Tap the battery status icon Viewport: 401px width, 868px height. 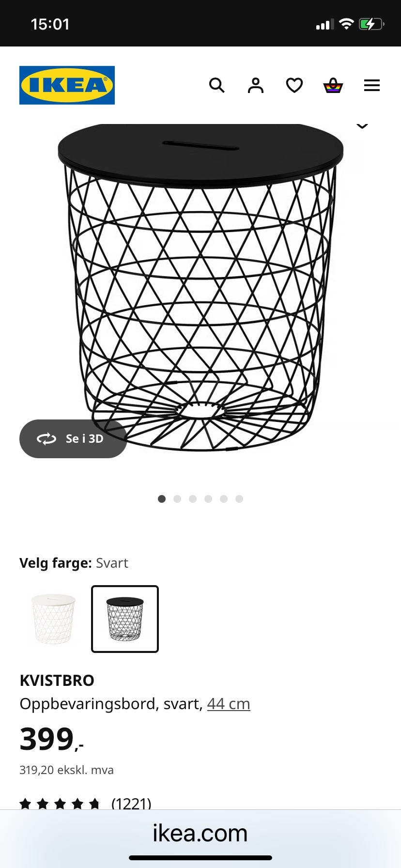coord(371,24)
